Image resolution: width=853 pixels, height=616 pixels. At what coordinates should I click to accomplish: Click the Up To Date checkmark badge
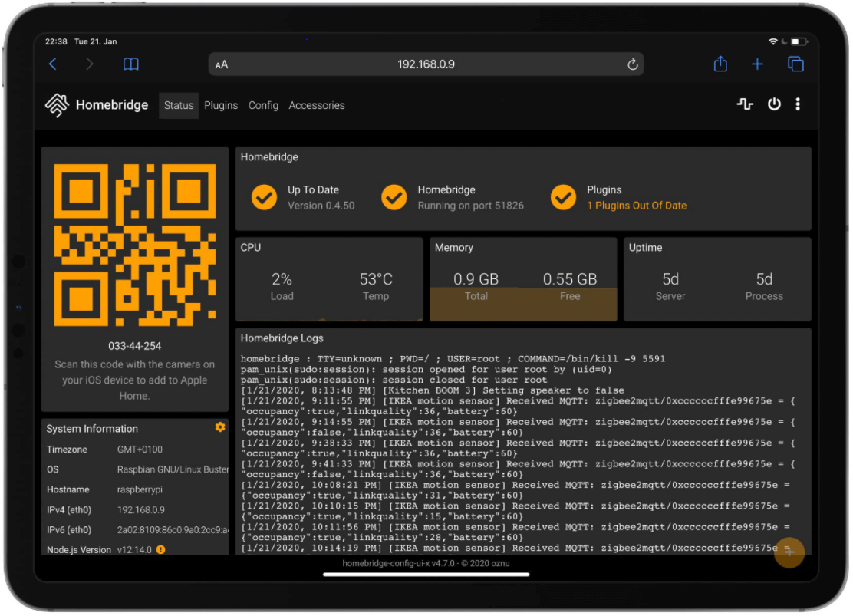(264, 197)
